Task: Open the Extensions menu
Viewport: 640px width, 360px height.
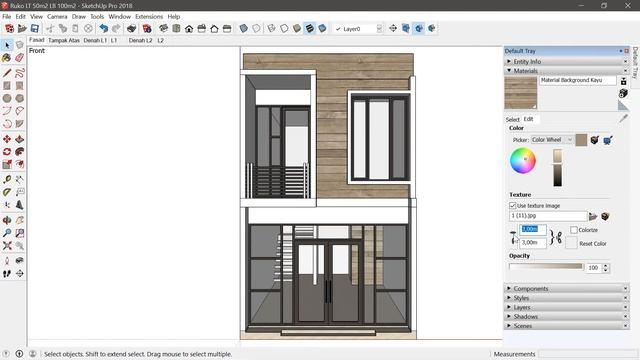Action: [149, 16]
